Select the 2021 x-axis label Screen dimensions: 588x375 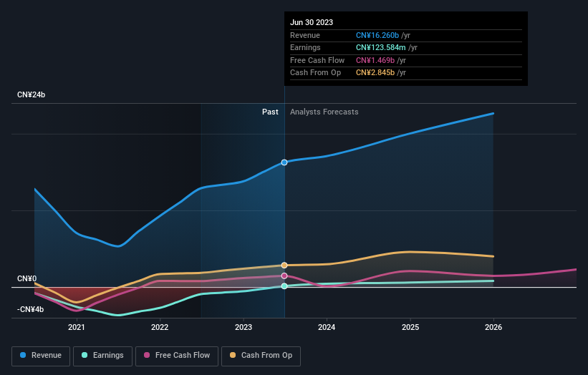pyautogui.click(x=77, y=327)
